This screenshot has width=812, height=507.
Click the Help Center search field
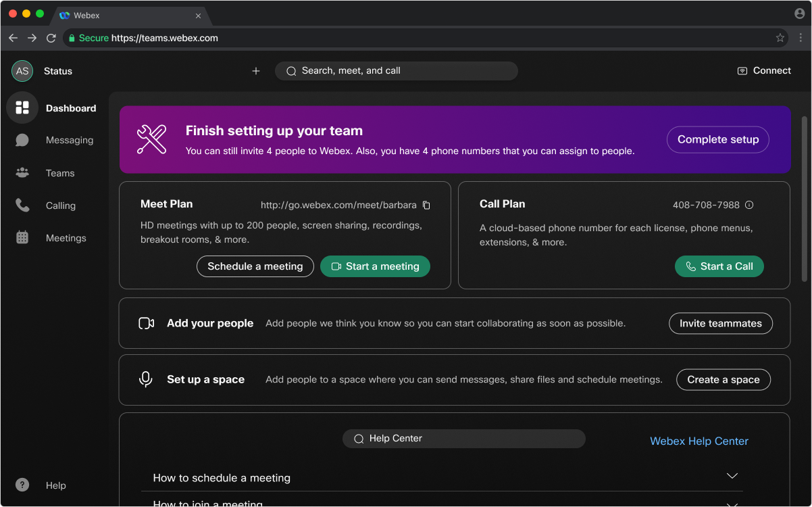tap(464, 439)
